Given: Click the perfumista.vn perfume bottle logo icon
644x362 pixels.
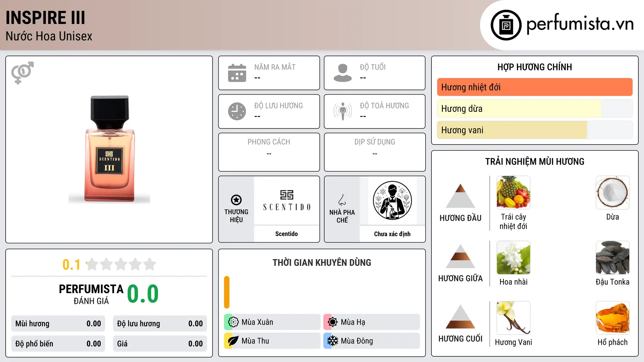Looking at the screenshot, I should (506, 25).
